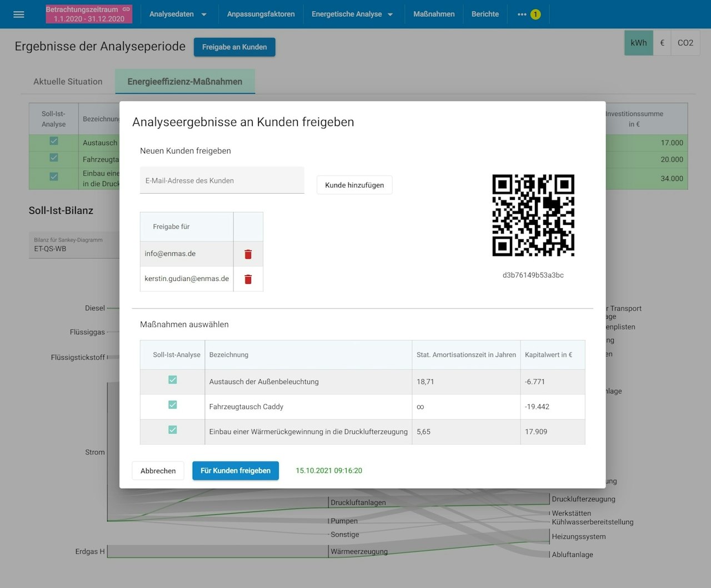Click the QR code image

[x=533, y=215]
